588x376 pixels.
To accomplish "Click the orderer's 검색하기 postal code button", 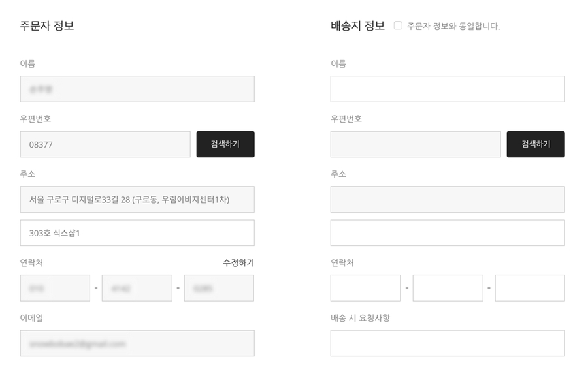I will click(x=225, y=144).
